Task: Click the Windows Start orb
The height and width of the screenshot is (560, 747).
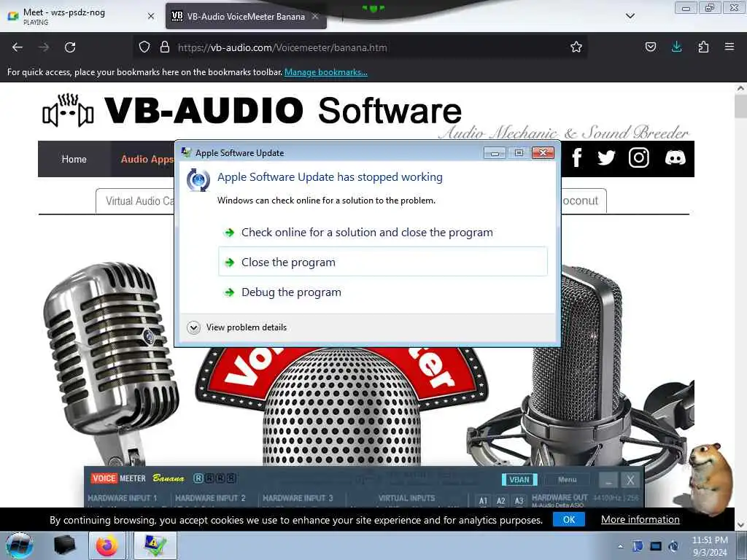Action: 20,545
